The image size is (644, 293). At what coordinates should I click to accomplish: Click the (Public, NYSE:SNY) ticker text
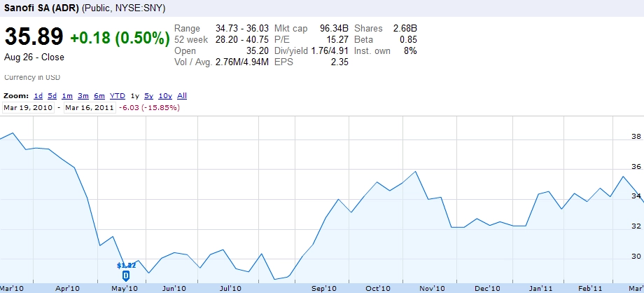[x=124, y=8]
